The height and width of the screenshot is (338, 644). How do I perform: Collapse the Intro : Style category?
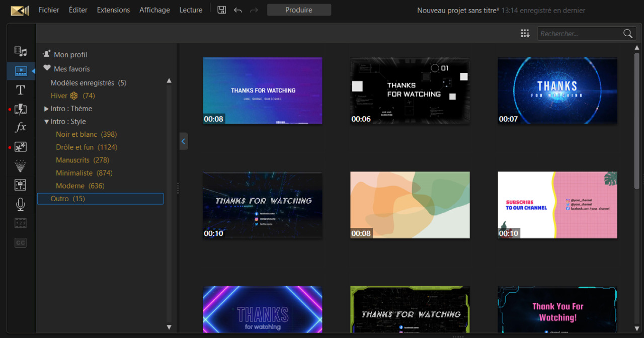(46, 121)
